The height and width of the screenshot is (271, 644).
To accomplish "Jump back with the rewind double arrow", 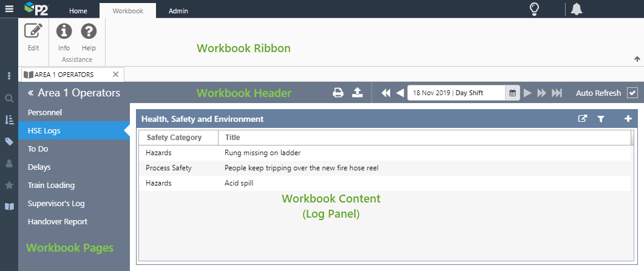I will tap(385, 93).
